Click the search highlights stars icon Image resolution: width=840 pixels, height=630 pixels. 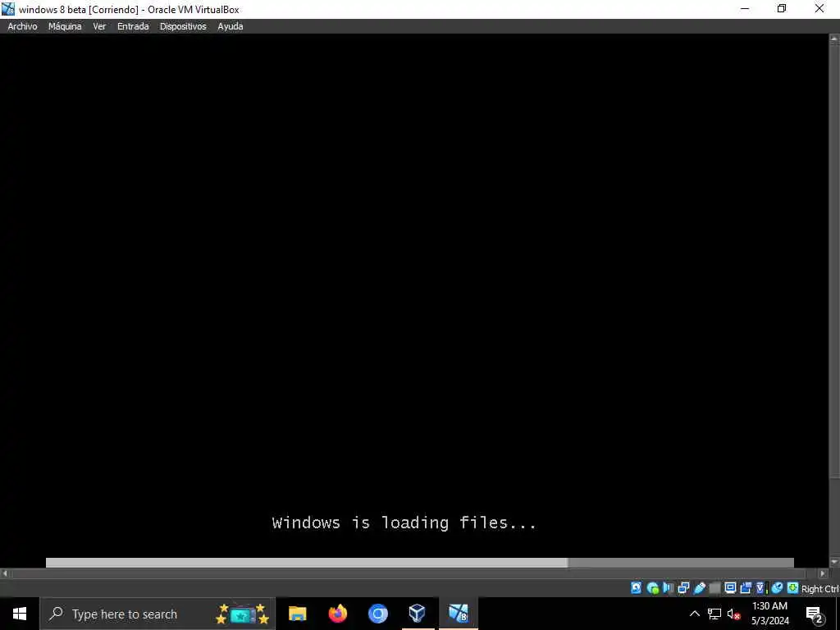(x=242, y=614)
